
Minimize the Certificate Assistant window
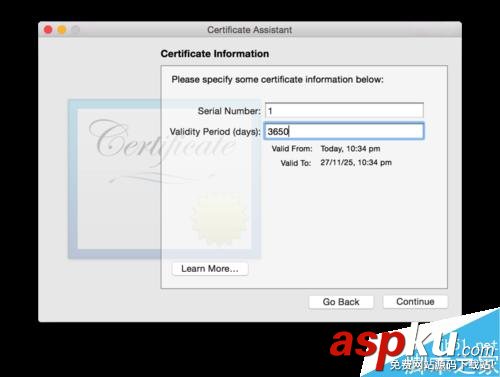(62, 30)
